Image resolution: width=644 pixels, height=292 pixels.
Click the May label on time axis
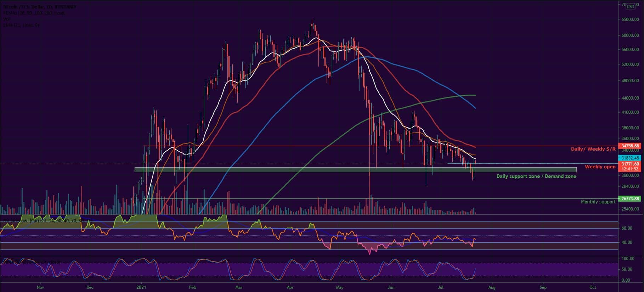point(340,287)
